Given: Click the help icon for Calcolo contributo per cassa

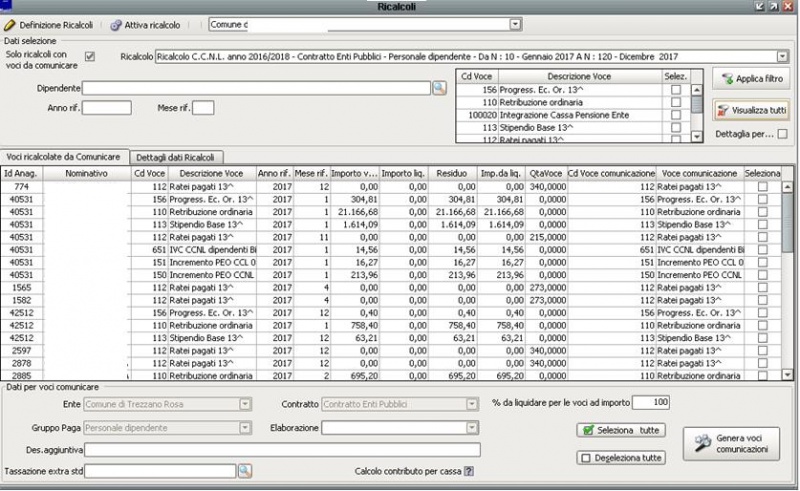Looking at the screenshot, I should pyautogui.click(x=467, y=471).
